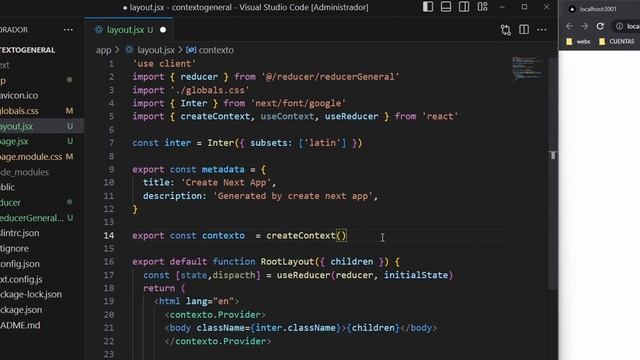This screenshot has height=360, width=640.
Task: Click the reducerGeneral import path string
Action: tap(330, 77)
